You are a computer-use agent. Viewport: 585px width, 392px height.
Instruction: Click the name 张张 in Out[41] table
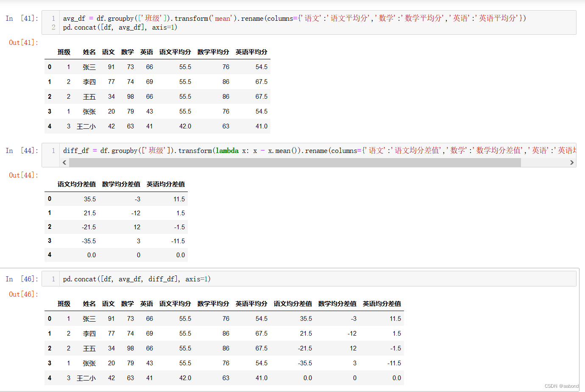89,111
